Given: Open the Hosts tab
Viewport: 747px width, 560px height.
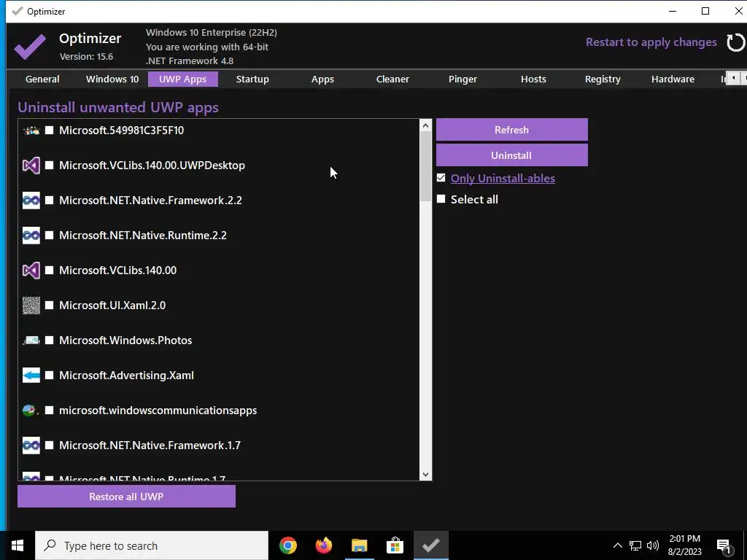Looking at the screenshot, I should coord(533,79).
